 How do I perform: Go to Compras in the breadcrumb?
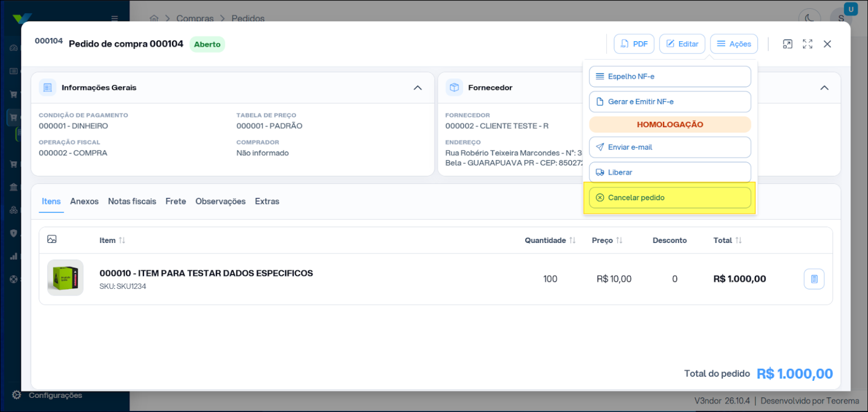[x=195, y=18]
